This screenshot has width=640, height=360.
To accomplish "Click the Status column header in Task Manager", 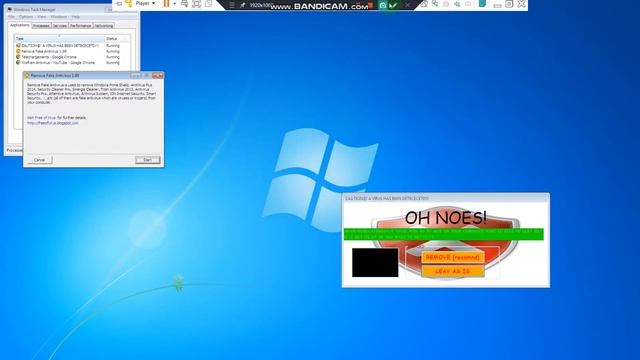I will click(x=118, y=38).
